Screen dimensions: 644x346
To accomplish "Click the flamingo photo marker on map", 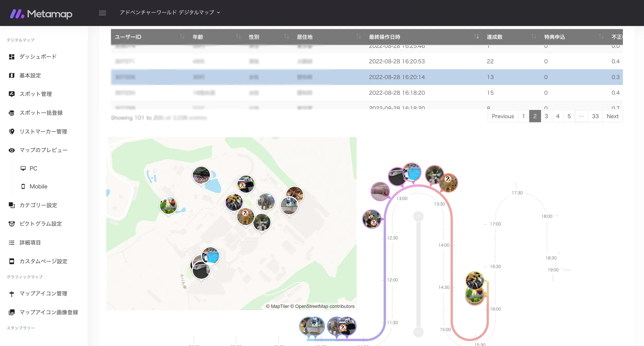I will point(201,175).
